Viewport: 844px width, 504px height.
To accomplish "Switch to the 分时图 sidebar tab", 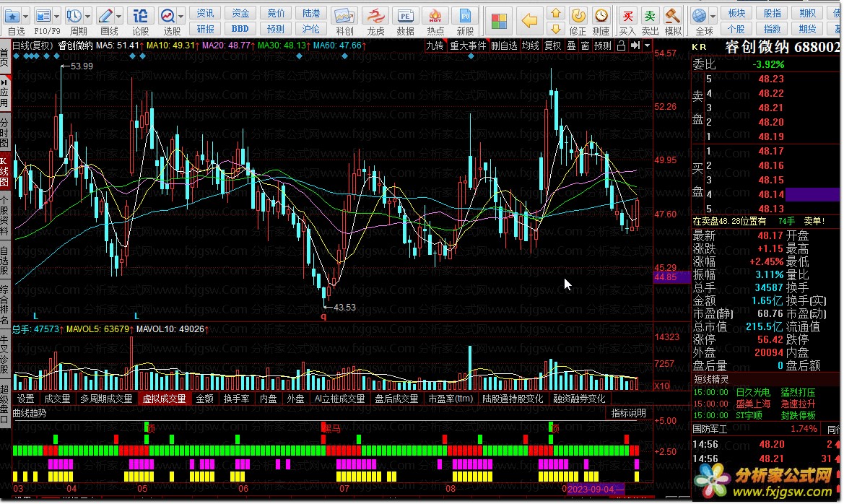I will 4,131.
